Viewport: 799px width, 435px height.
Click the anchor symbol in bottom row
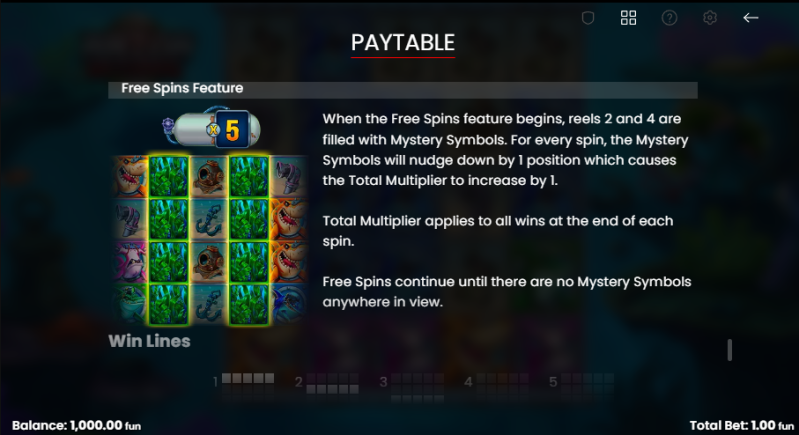tap(209, 305)
